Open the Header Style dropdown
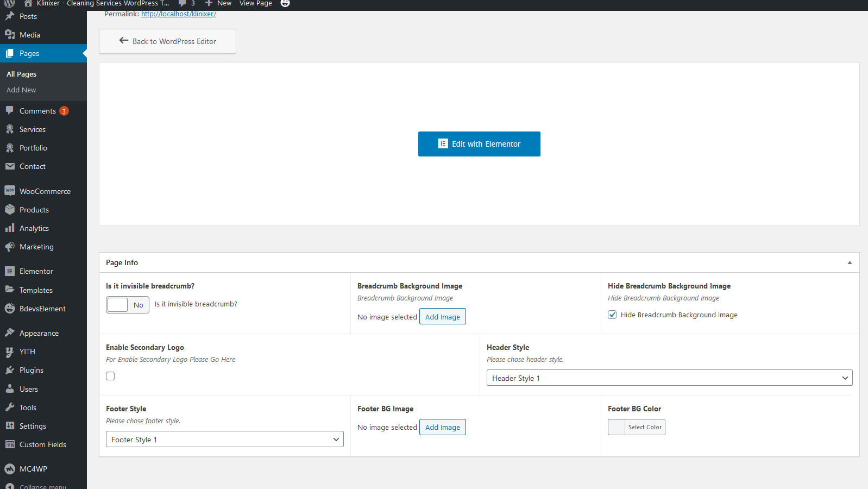Image resolution: width=868 pixels, height=489 pixels. click(669, 378)
